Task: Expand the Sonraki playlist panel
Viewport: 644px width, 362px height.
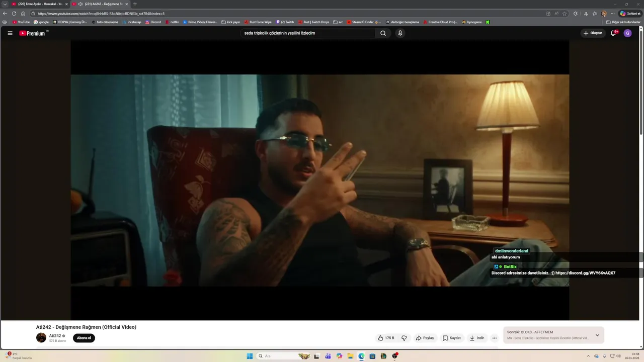Action: (597, 335)
